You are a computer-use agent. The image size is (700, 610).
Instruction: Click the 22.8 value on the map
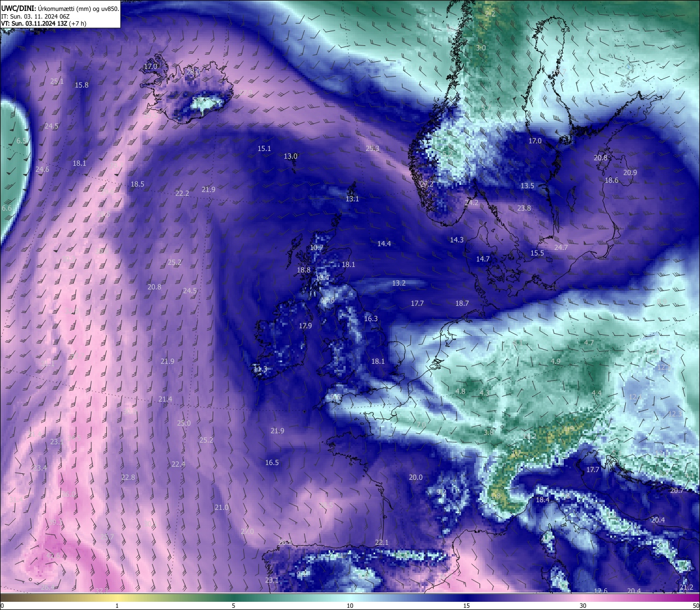[x=128, y=478]
